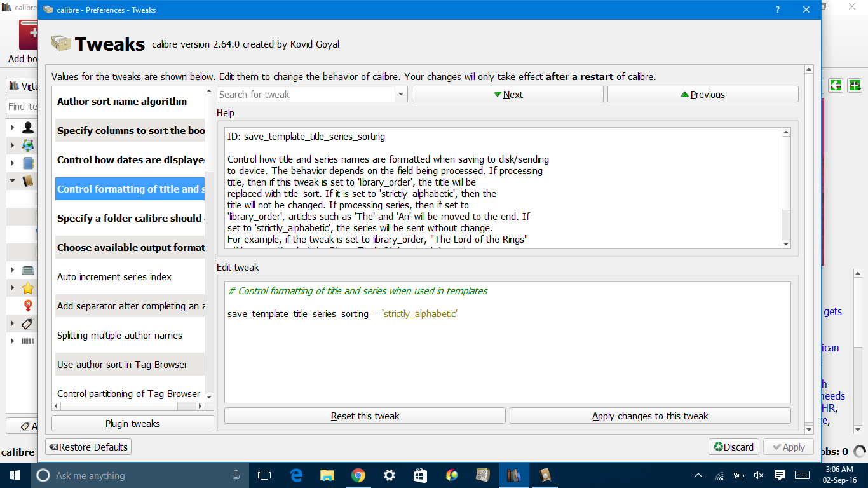Click the calibre bookshelf icon on the taskbar

pyautogui.click(x=513, y=475)
